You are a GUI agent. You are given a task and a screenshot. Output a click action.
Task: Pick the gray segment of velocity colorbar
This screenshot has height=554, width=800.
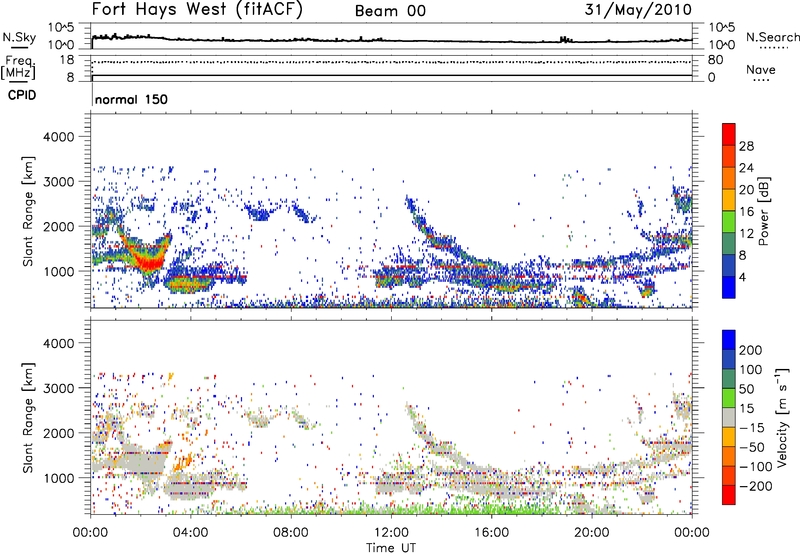(x=729, y=417)
